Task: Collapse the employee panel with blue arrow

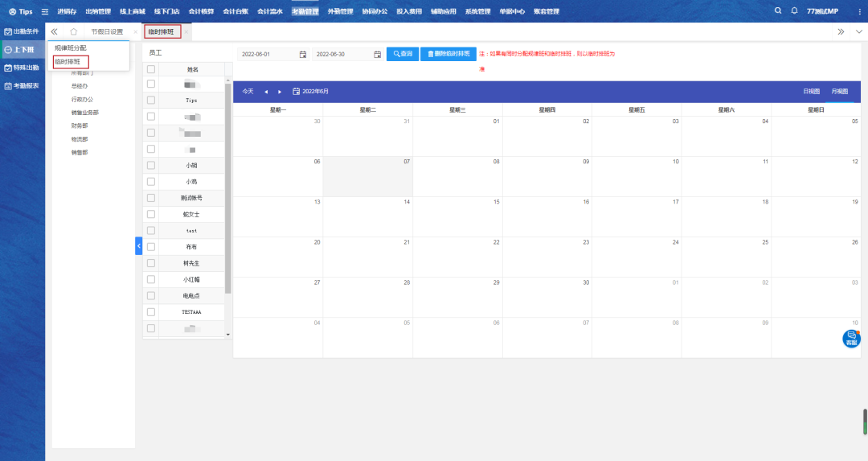Action: coord(138,245)
